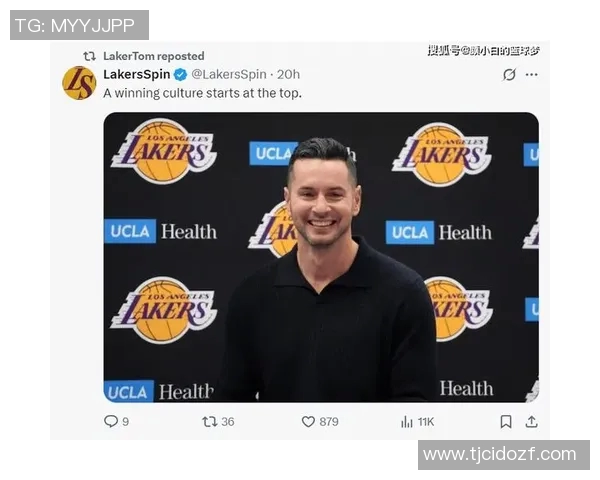The width and height of the screenshot is (600, 480).
Task: Open the three-dot more options menu
Action: (532, 74)
